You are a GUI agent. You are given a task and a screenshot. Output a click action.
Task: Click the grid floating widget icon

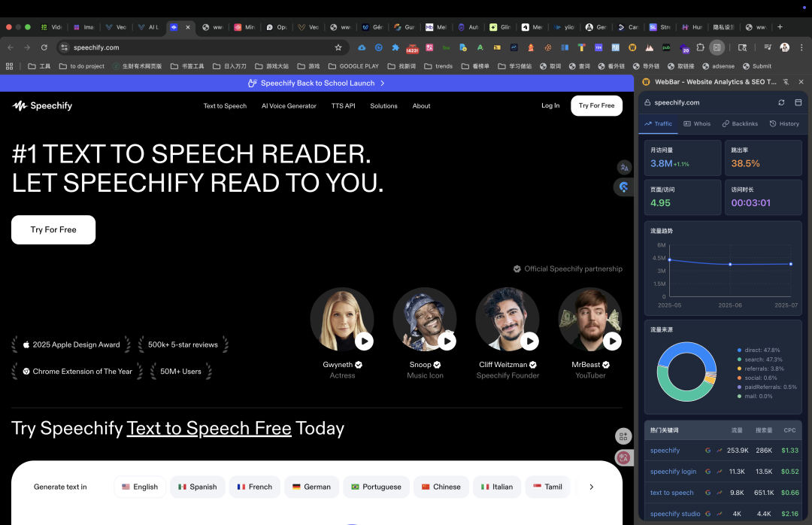[x=623, y=436]
